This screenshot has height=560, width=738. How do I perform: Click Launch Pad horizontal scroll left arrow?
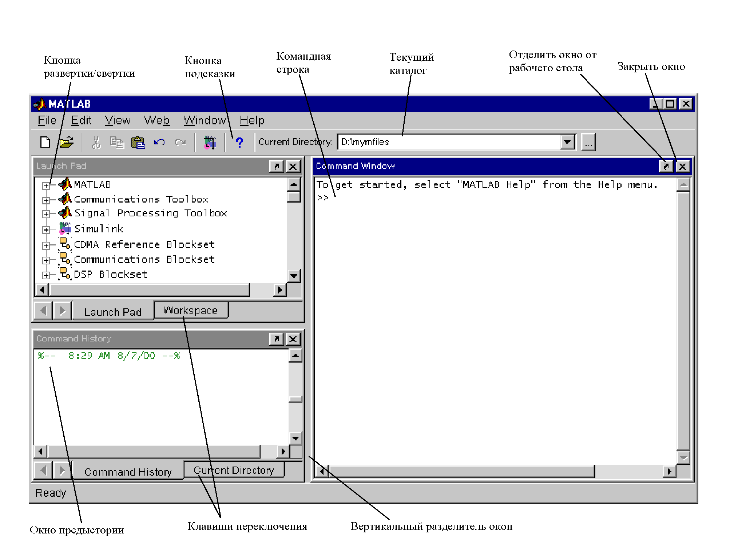pyautogui.click(x=43, y=290)
